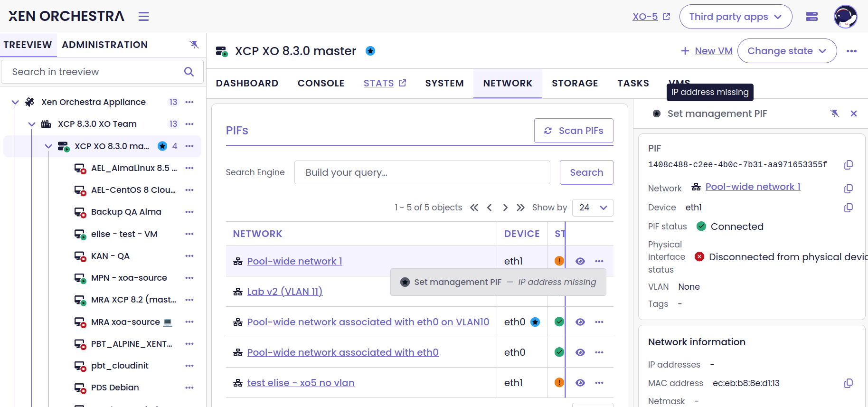Expand the Change state dropdown

click(787, 51)
